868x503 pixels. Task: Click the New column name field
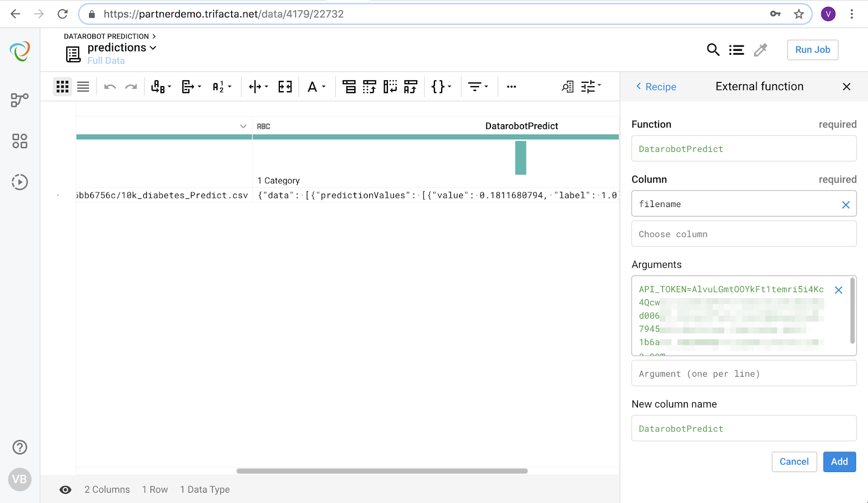pos(744,428)
